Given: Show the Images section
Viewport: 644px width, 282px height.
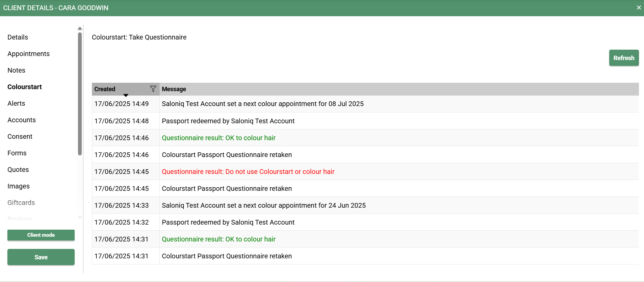Looking at the screenshot, I should 19,186.
